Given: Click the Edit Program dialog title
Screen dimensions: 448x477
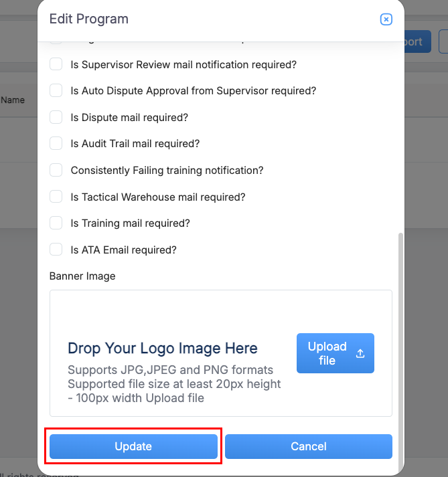Looking at the screenshot, I should [89, 19].
